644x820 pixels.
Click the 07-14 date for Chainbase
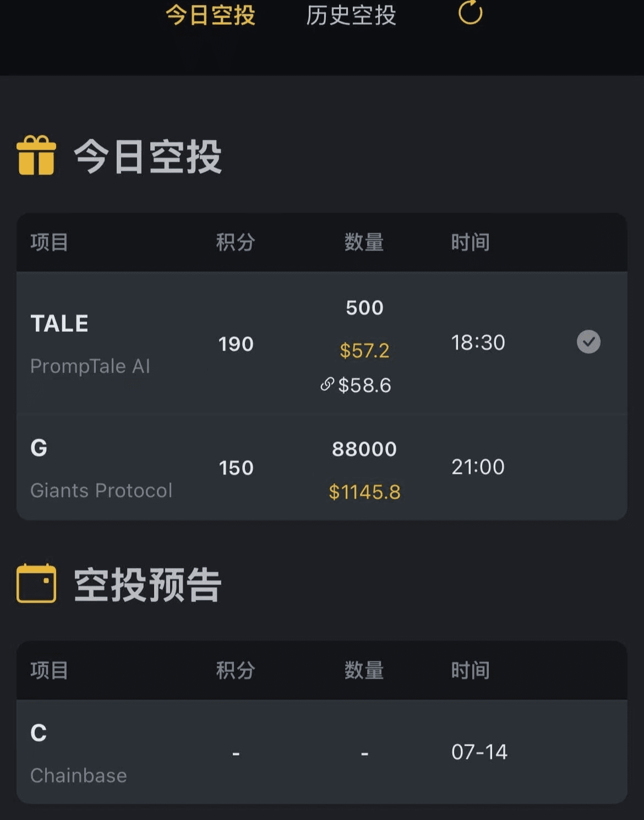(x=479, y=752)
